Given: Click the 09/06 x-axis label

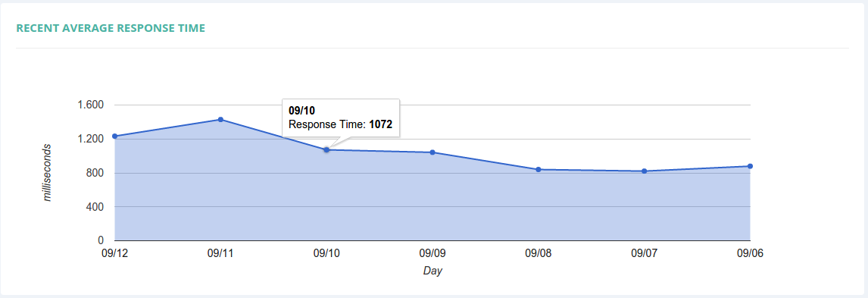Looking at the screenshot, I should coord(750,254).
